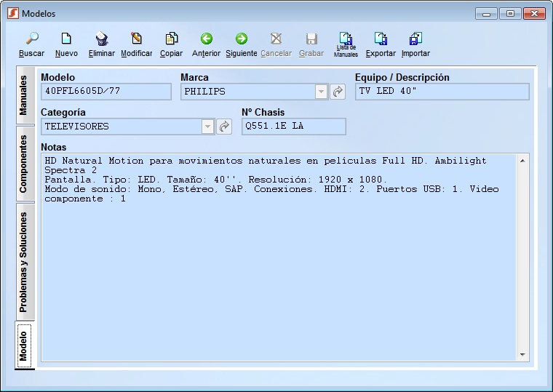Click the arrow button beside Marca
This screenshot has height=392, width=553.
coord(338,92)
